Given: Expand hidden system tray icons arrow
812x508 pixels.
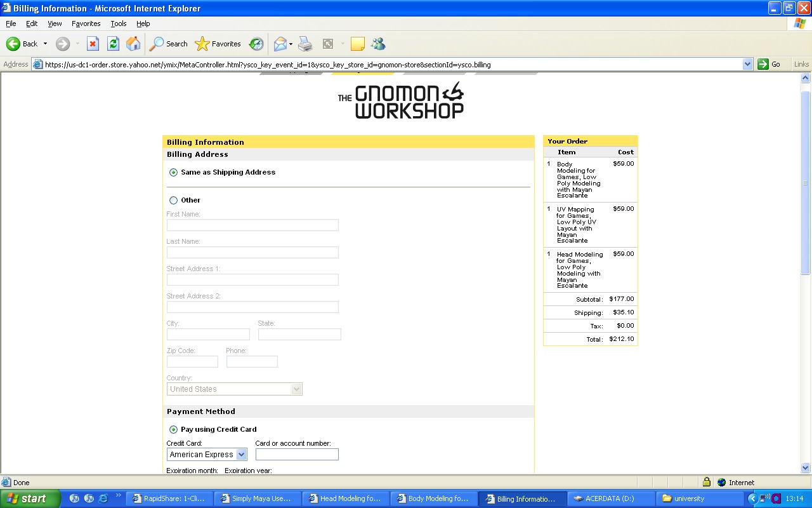Looking at the screenshot, I should 752,498.
